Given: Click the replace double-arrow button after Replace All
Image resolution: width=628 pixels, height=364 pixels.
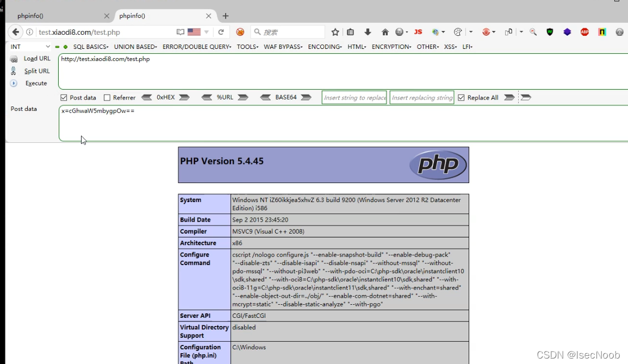Looking at the screenshot, I should pyautogui.click(x=509, y=97).
